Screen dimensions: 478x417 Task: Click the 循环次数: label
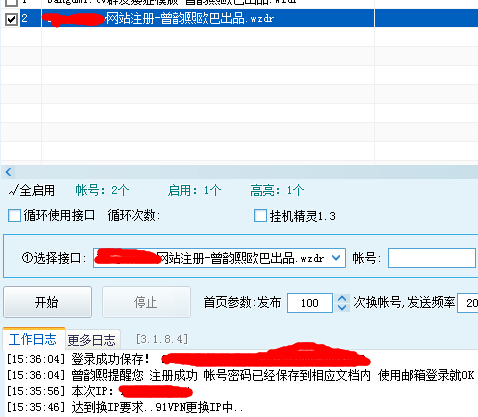(134, 215)
